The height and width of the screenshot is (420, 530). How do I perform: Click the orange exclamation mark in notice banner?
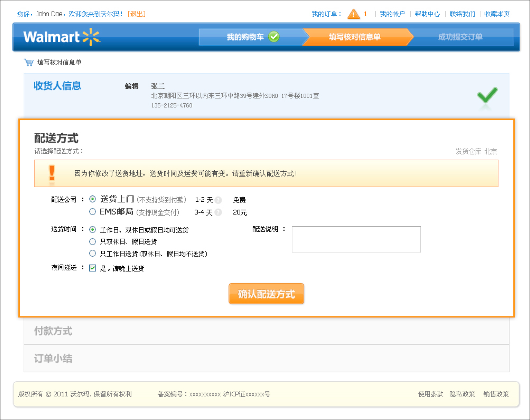pyautogui.click(x=52, y=174)
